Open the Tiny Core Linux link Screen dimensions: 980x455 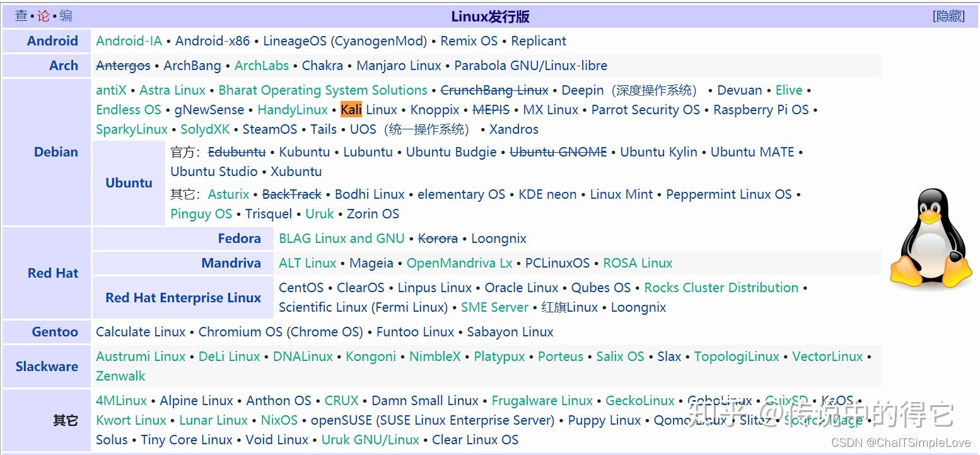(x=187, y=440)
